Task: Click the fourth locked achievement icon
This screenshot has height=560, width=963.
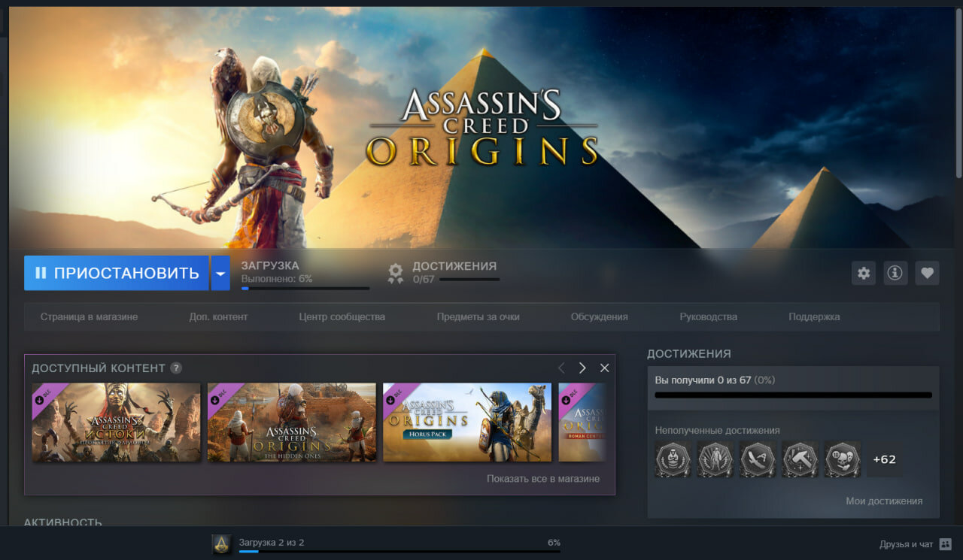Action: (x=800, y=459)
